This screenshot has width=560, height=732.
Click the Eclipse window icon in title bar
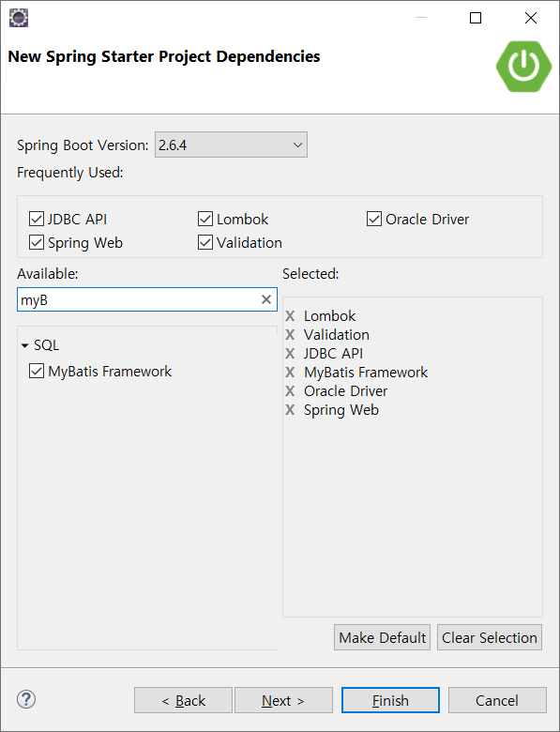(19, 18)
